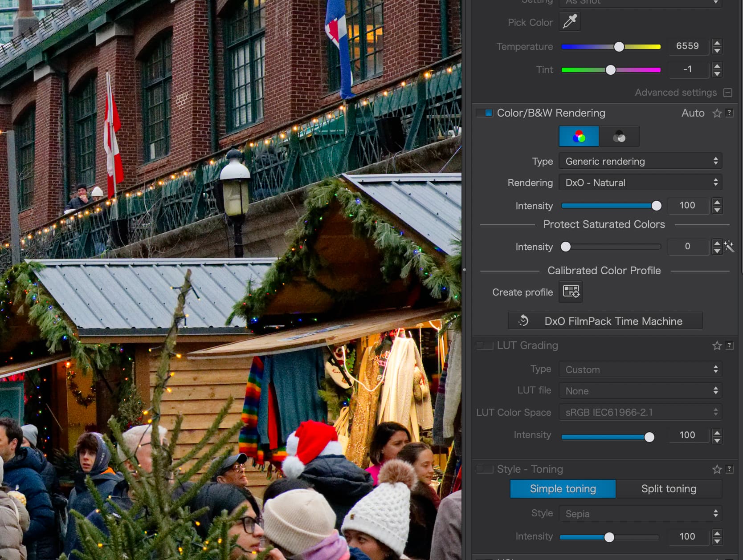Switch to black and white rendering mode
This screenshot has height=560, width=743.
pyautogui.click(x=619, y=136)
